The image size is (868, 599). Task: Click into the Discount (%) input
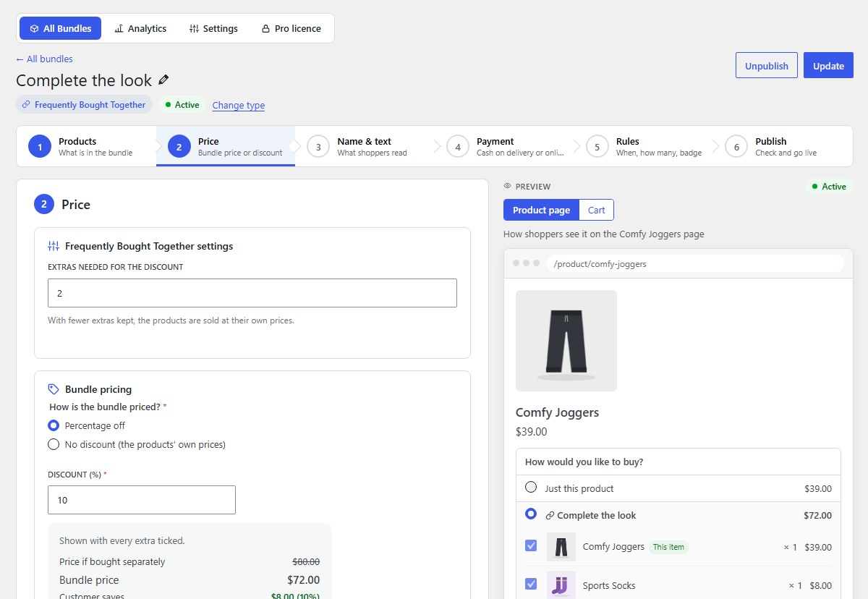point(142,500)
